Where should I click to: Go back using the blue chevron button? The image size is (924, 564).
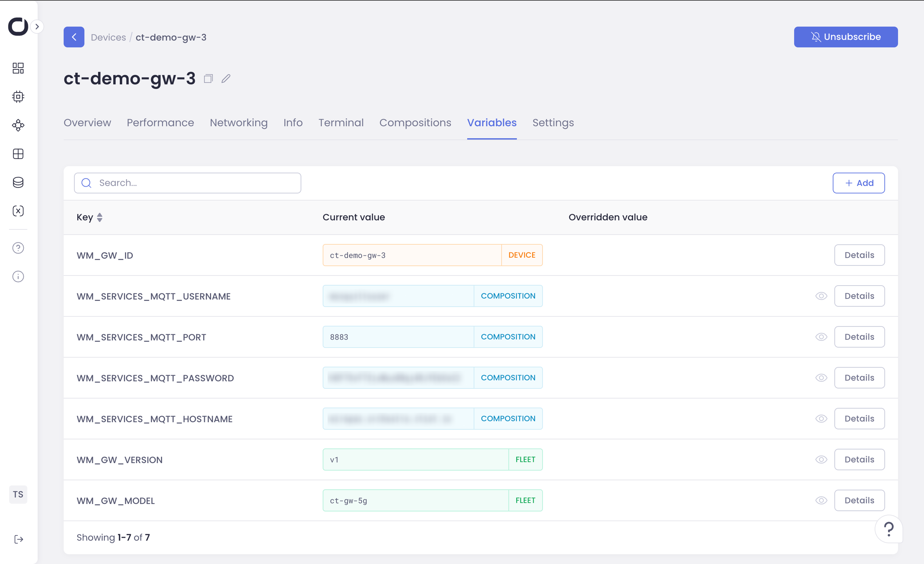[x=74, y=37]
